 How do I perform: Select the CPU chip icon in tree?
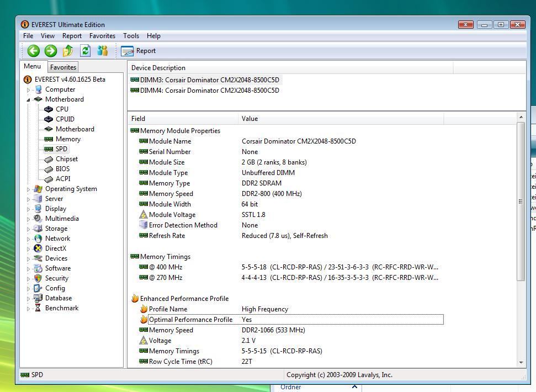point(49,109)
